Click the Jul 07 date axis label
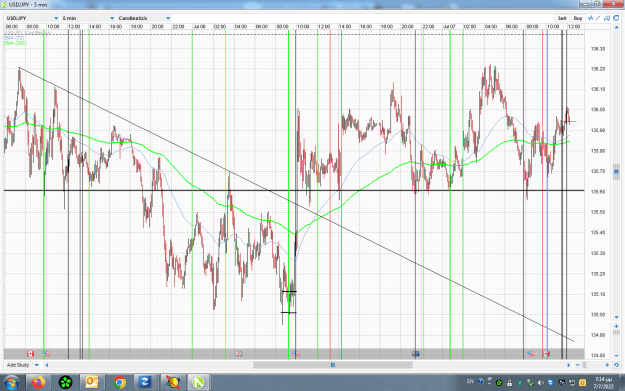 [449, 27]
